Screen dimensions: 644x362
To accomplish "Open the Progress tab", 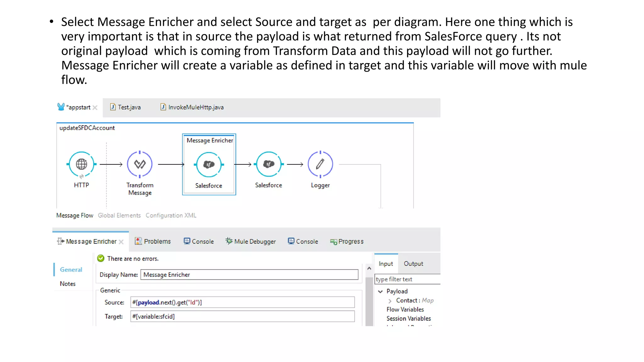I will point(347,241).
